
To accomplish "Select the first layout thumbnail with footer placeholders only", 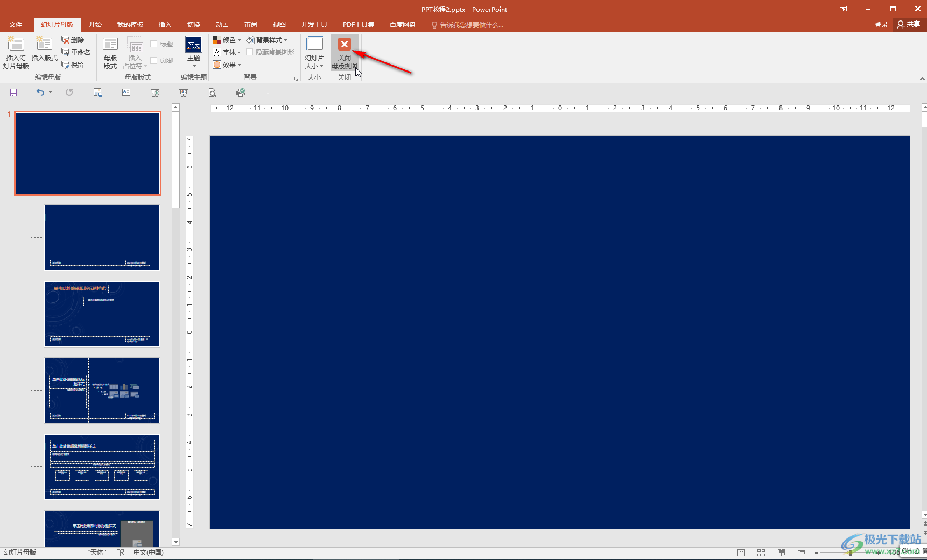I will [x=102, y=238].
